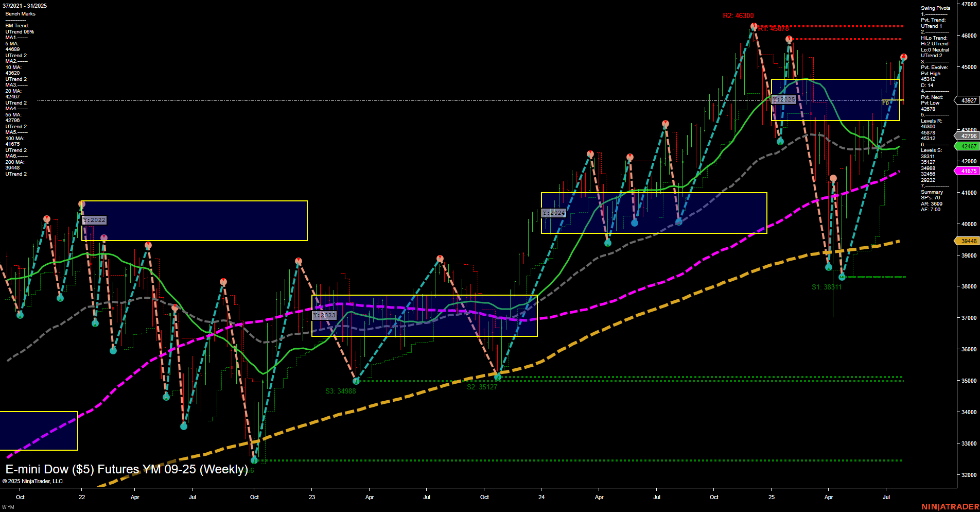Click the 43620 ten MA value
This screenshot has height=512, width=980.
click(12, 73)
